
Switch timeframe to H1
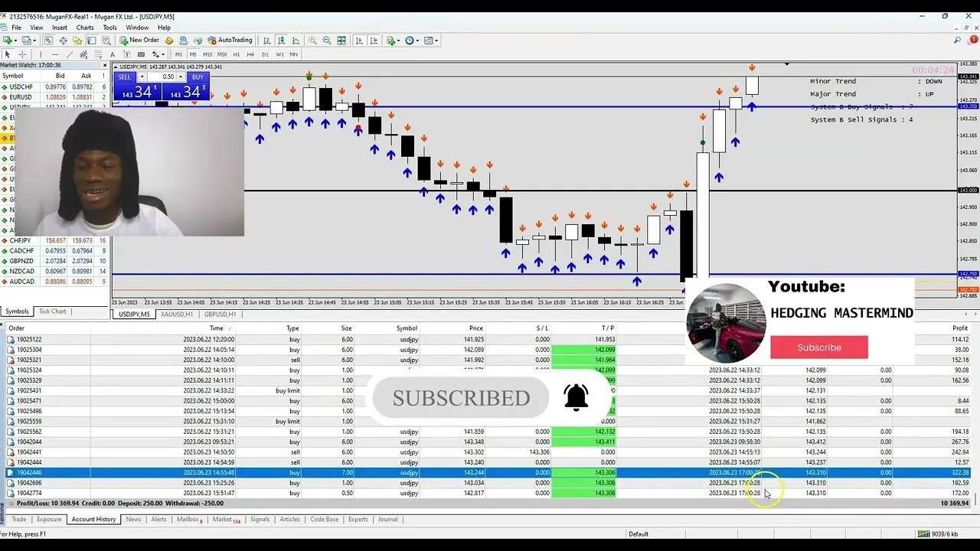click(237, 54)
